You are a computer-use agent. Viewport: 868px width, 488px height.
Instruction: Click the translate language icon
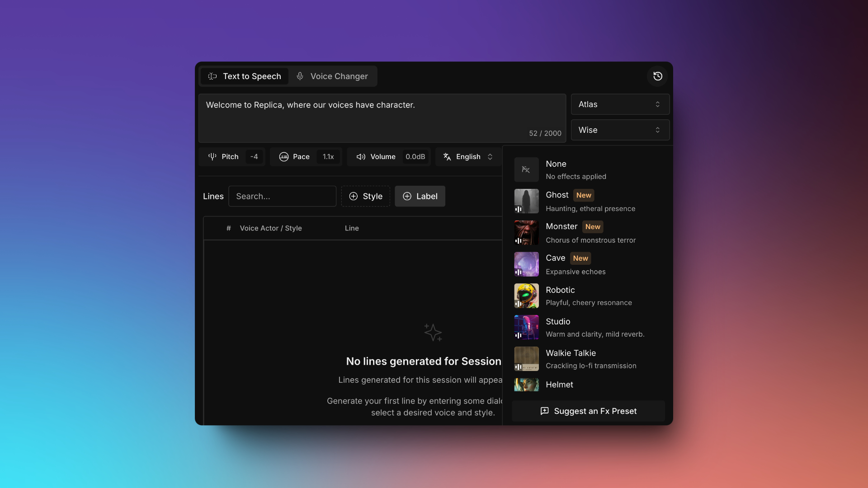coord(447,157)
